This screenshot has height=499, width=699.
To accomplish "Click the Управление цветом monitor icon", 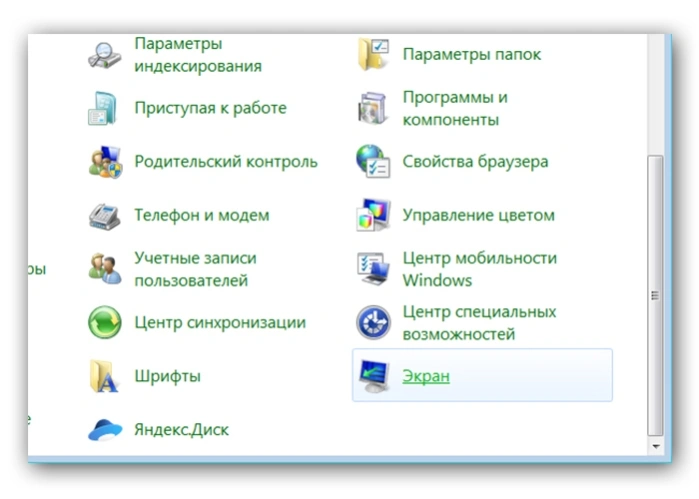I will pyautogui.click(x=374, y=215).
